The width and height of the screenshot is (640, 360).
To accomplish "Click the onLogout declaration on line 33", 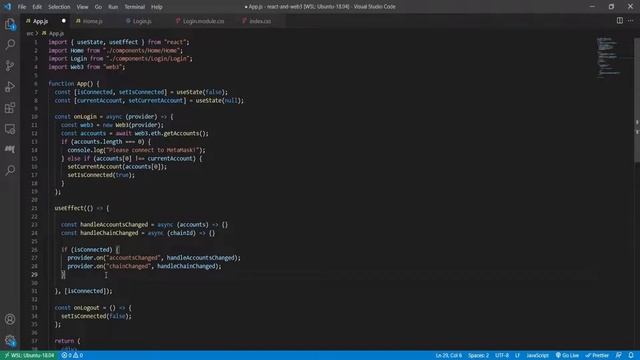I will pyautogui.click(x=86, y=308).
